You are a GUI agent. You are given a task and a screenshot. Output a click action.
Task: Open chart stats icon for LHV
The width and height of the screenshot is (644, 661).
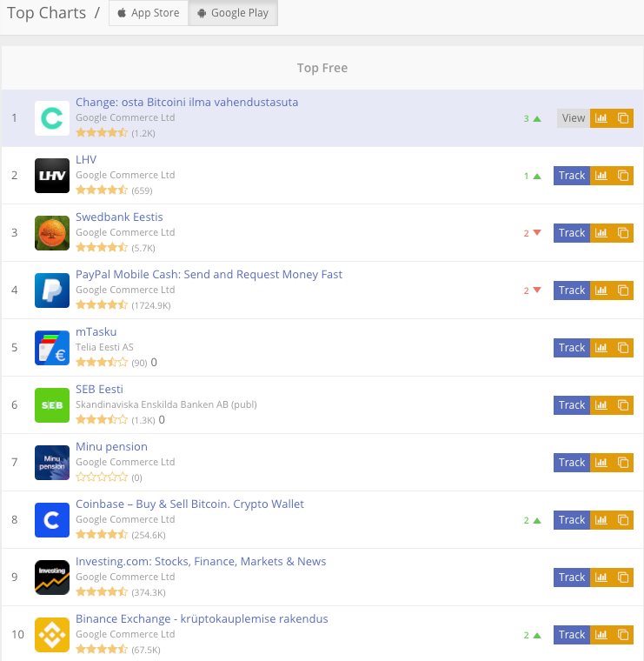(x=601, y=176)
